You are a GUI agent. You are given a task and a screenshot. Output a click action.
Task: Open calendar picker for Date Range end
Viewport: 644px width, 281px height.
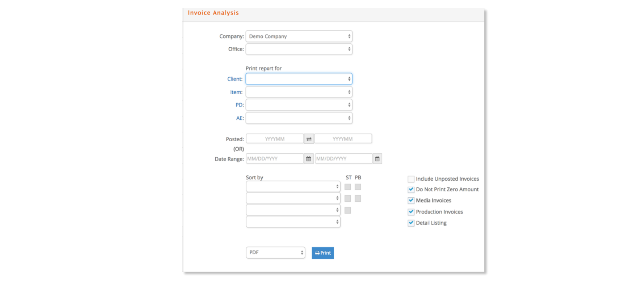click(x=377, y=159)
